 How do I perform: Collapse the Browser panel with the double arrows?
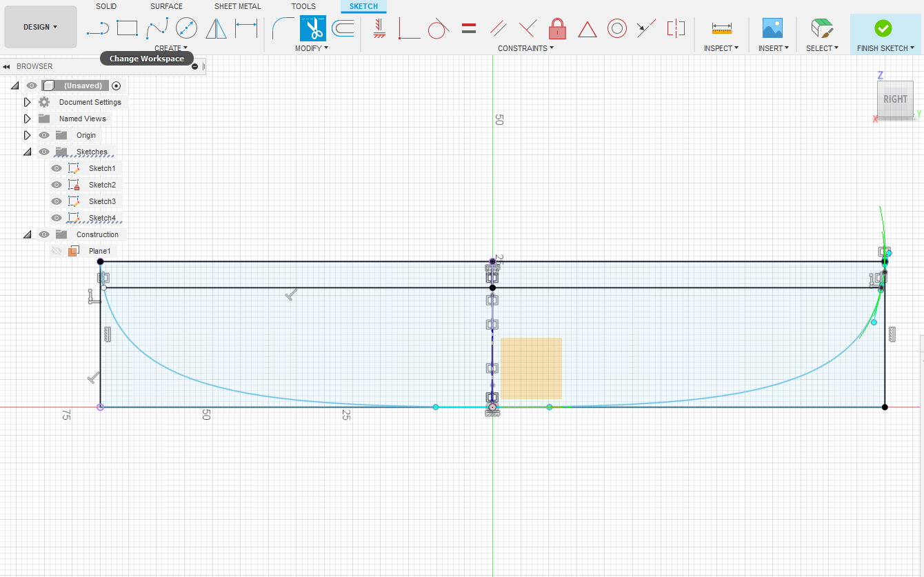click(6, 67)
